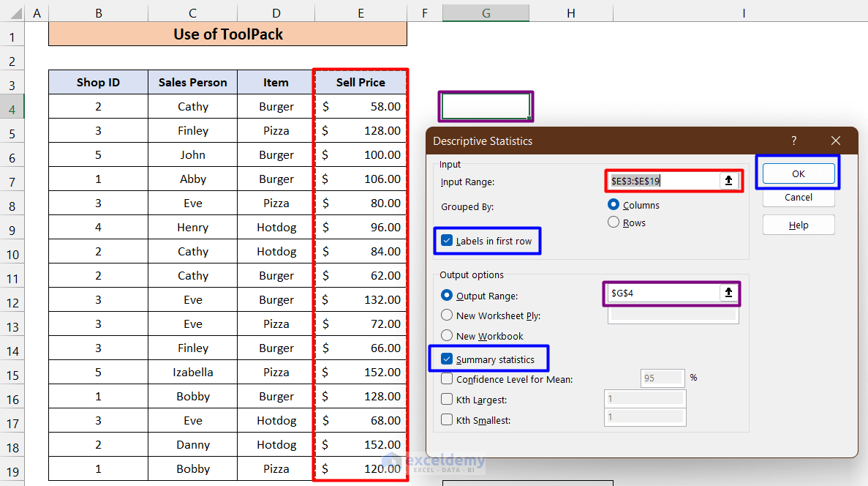This screenshot has height=486, width=868.
Task: Click the OK button
Action: pyautogui.click(x=798, y=173)
